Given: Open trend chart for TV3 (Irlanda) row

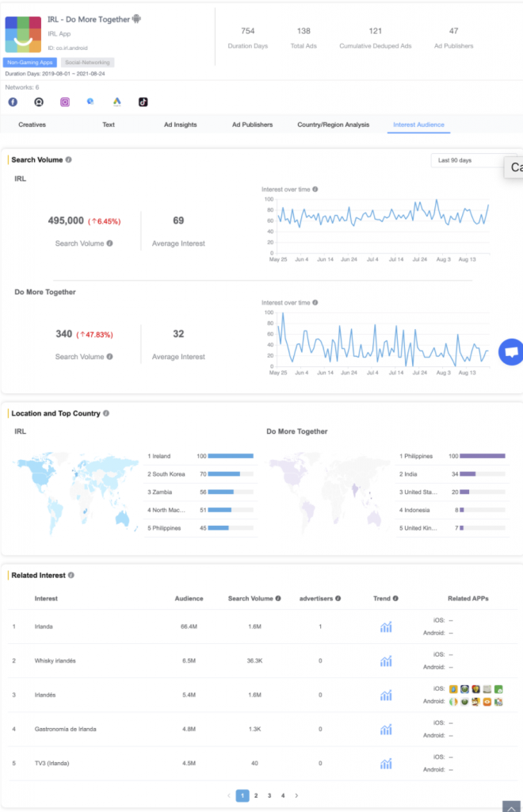Looking at the screenshot, I should (x=386, y=764).
